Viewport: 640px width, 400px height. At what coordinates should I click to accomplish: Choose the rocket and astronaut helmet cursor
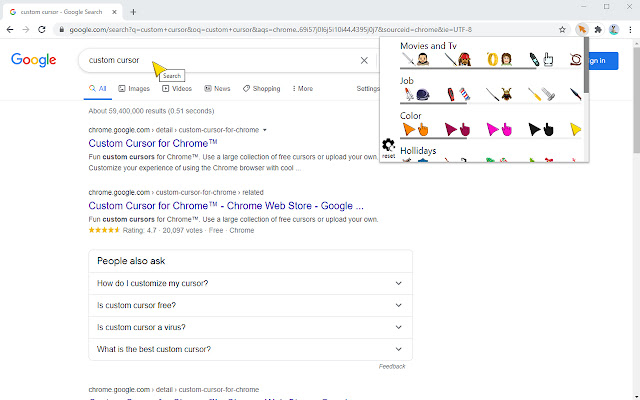coord(416,95)
